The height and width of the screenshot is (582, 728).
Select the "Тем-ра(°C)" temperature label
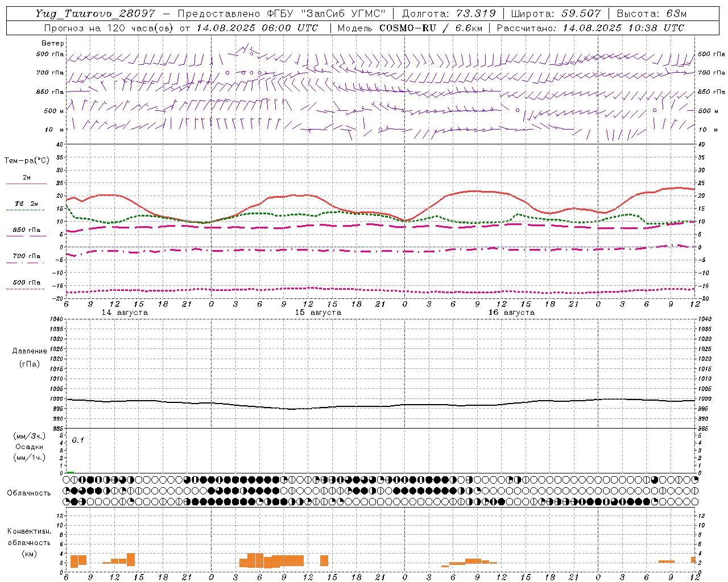tap(27, 161)
